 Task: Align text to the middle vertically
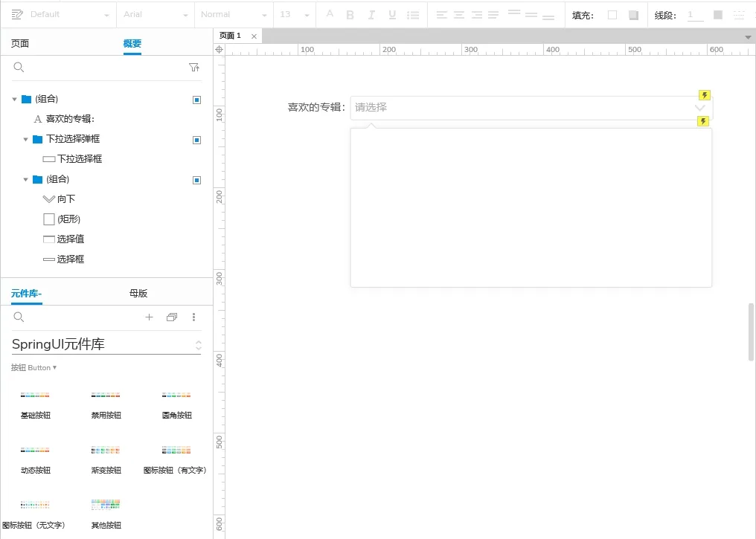coord(531,15)
